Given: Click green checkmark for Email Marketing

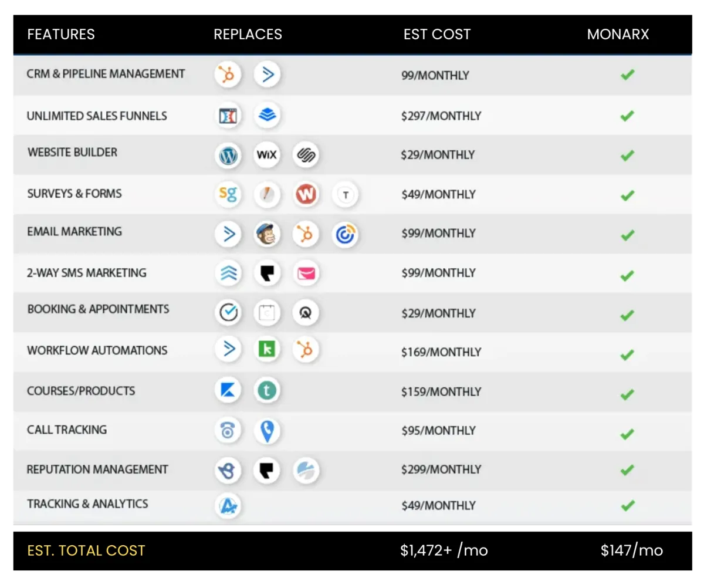Looking at the screenshot, I should (627, 235).
